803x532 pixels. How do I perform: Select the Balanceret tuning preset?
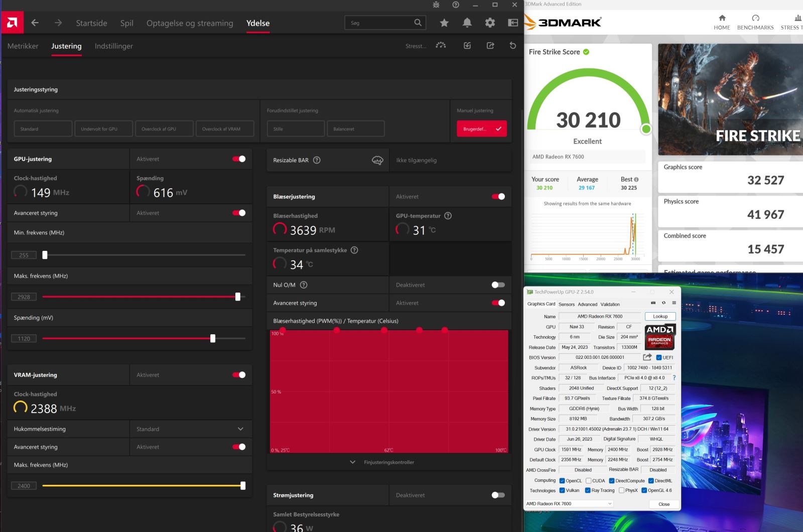pyautogui.click(x=355, y=128)
